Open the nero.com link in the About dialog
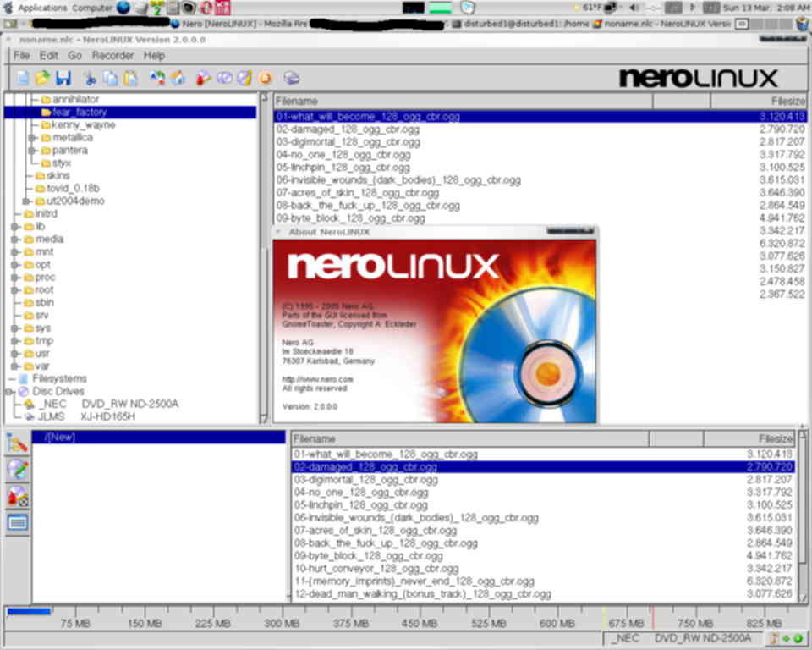 [317, 379]
